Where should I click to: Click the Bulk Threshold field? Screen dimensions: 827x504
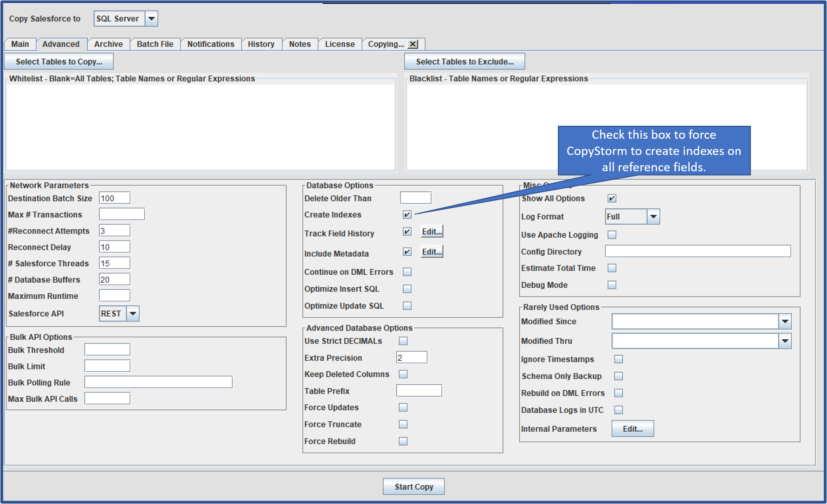(x=107, y=350)
